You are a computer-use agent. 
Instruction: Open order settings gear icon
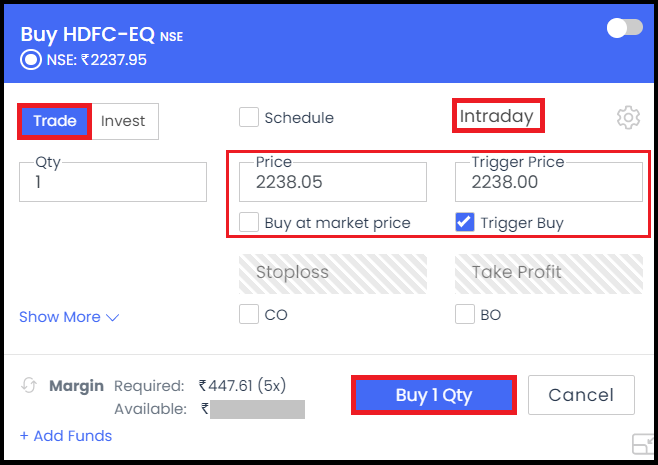coord(628,118)
